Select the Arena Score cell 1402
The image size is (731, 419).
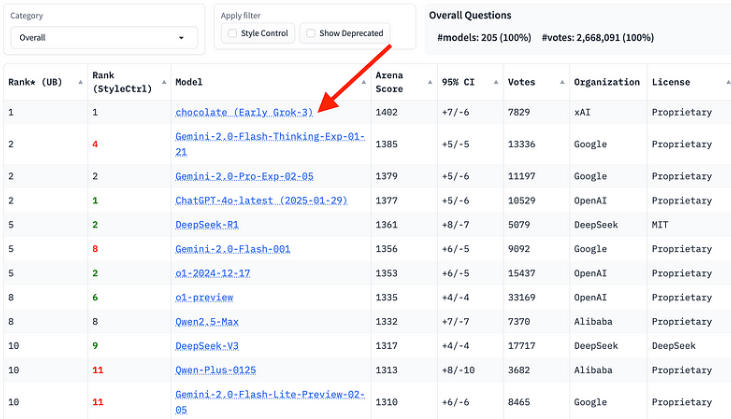pyautogui.click(x=386, y=112)
